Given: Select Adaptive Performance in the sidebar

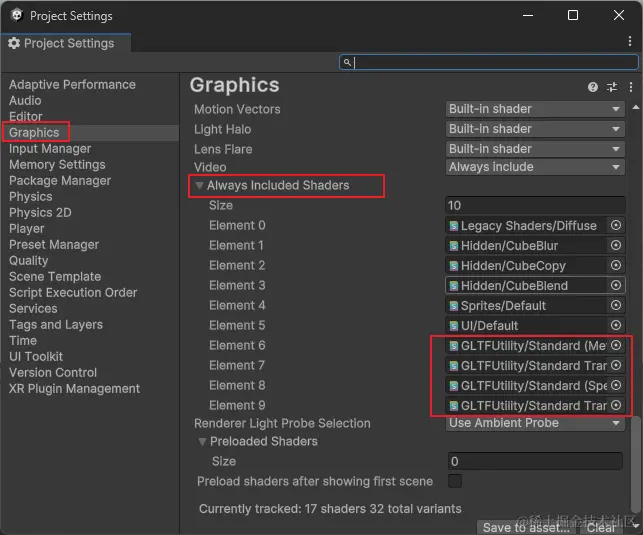Looking at the screenshot, I should [72, 84].
